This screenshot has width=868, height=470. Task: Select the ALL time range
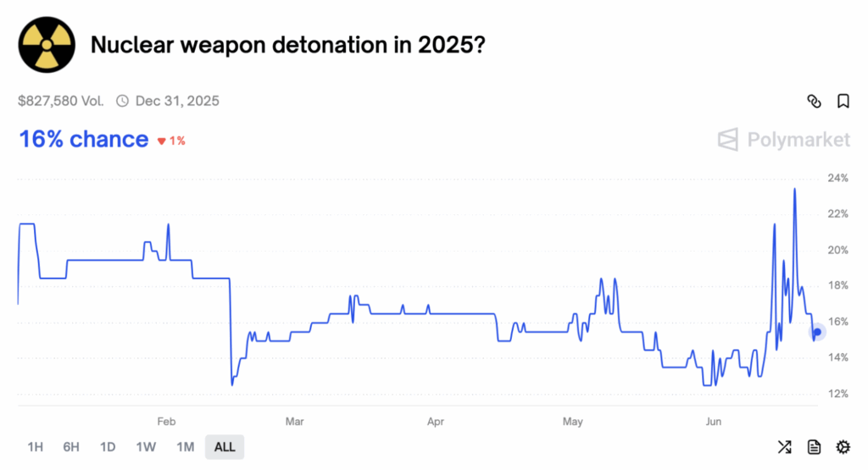point(225,447)
